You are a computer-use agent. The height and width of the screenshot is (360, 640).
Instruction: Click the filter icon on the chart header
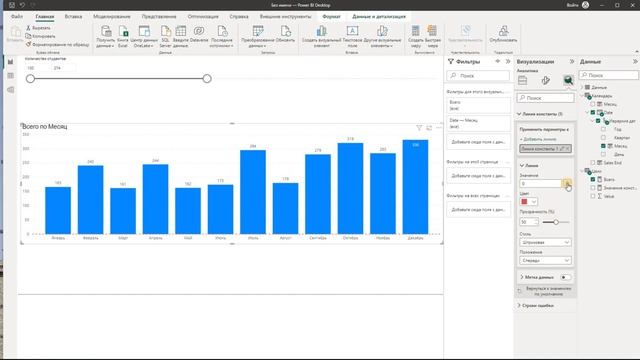point(419,128)
